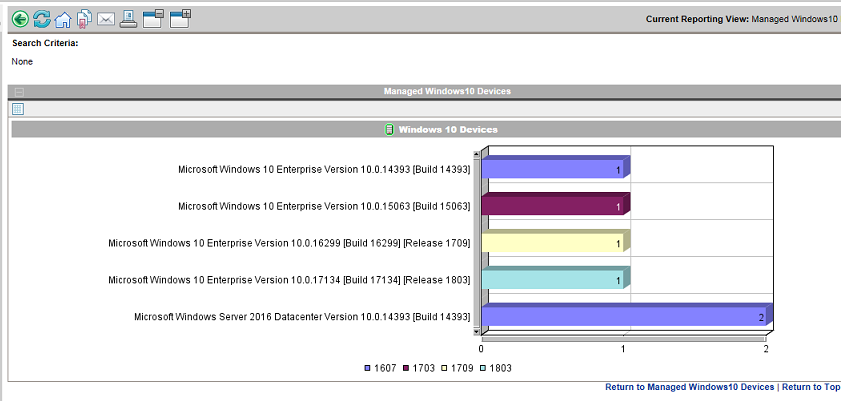Refresh the report with the blue arrows
The width and height of the screenshot is (841, 401).
[x=41, y=20]
